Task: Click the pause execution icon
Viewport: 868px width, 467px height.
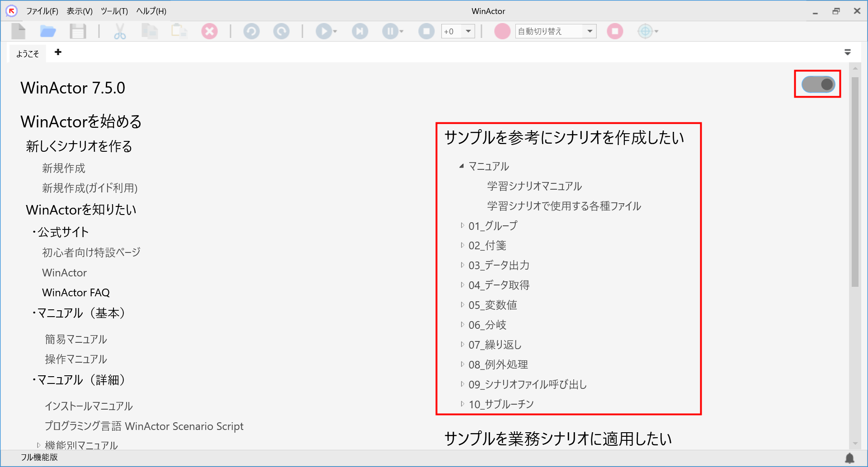Action: click(x=390, y=31)
